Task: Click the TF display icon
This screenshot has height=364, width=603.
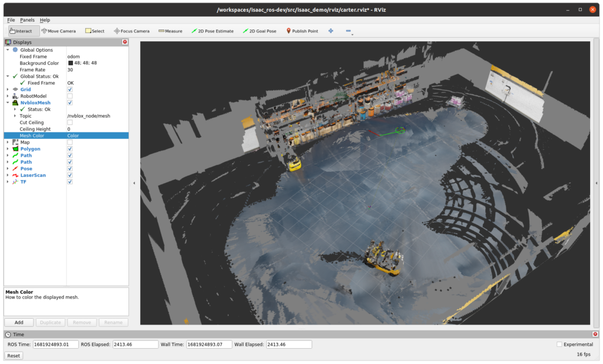Action: pyautogui.click(x=15, y=181)
